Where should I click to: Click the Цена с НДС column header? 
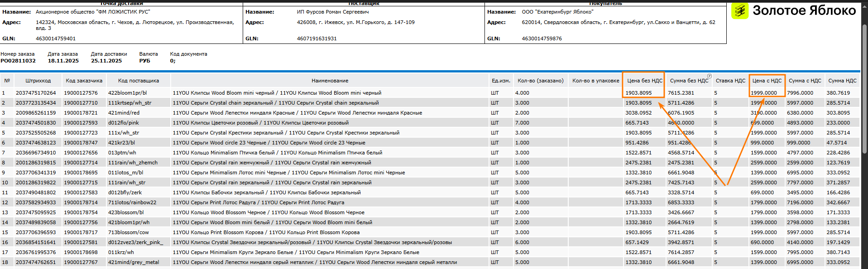767,81
